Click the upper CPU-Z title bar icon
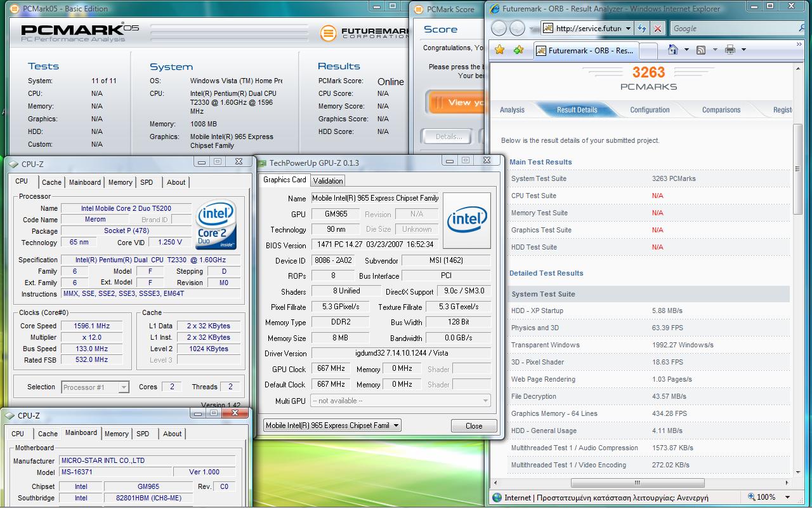The height and width of the screenshot is (508, 812). pyautogui.click(x=13, y=164)
